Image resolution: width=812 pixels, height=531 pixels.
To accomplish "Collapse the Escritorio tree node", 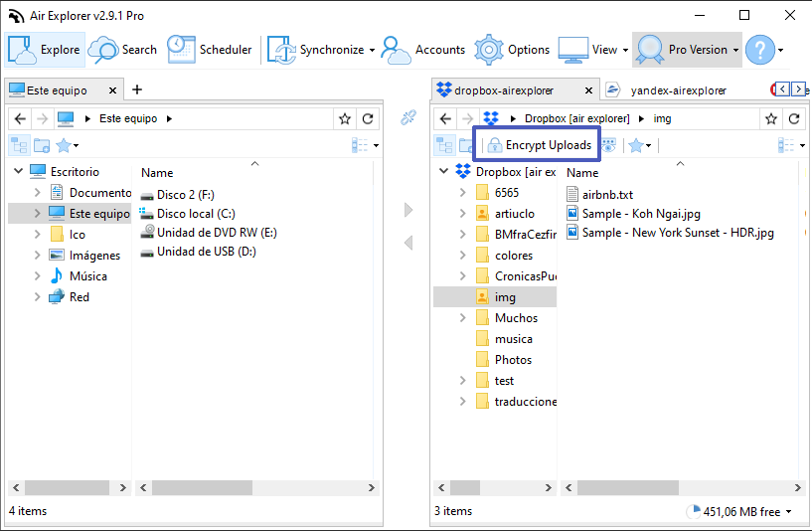I will 19,170.
